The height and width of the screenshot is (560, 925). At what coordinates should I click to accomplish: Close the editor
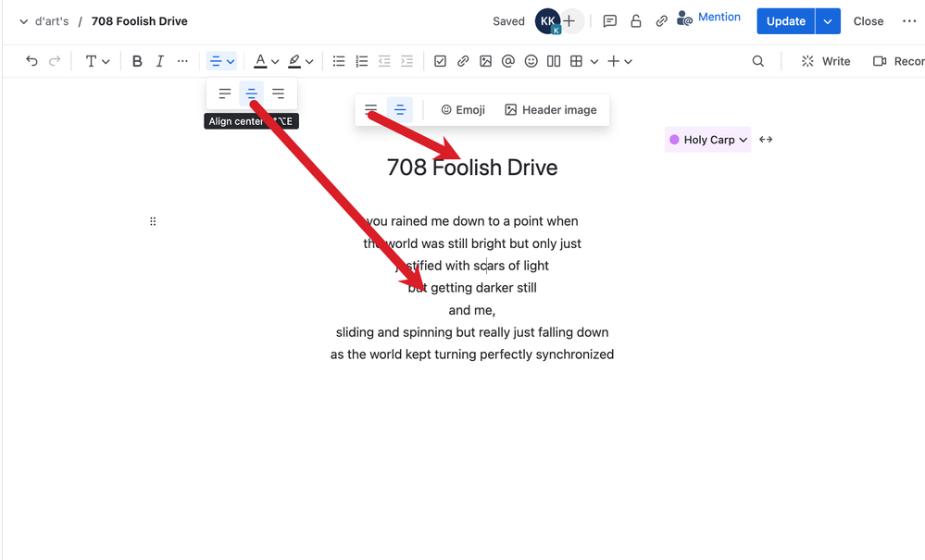coord(869,21)
